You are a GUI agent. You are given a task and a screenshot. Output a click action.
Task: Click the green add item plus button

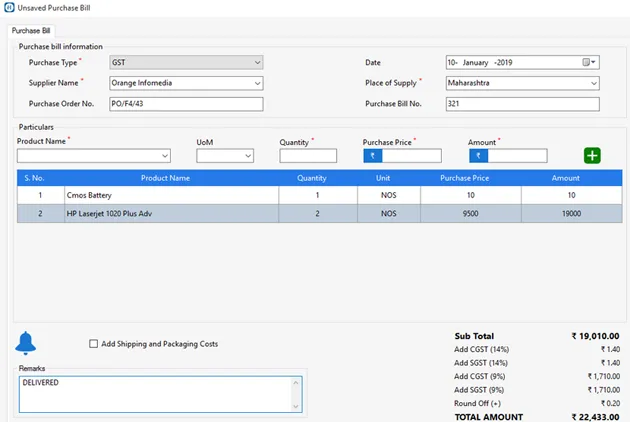[592, 156]
